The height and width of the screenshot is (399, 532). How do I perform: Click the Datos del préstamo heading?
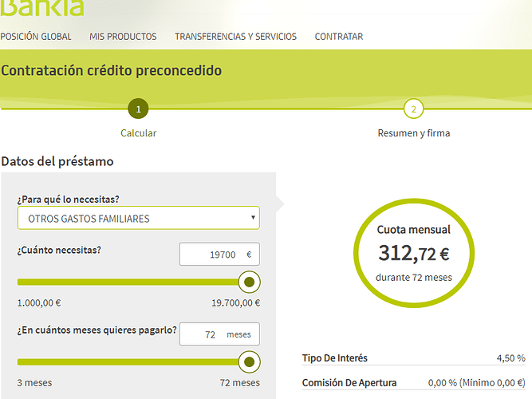click(57, 161)
